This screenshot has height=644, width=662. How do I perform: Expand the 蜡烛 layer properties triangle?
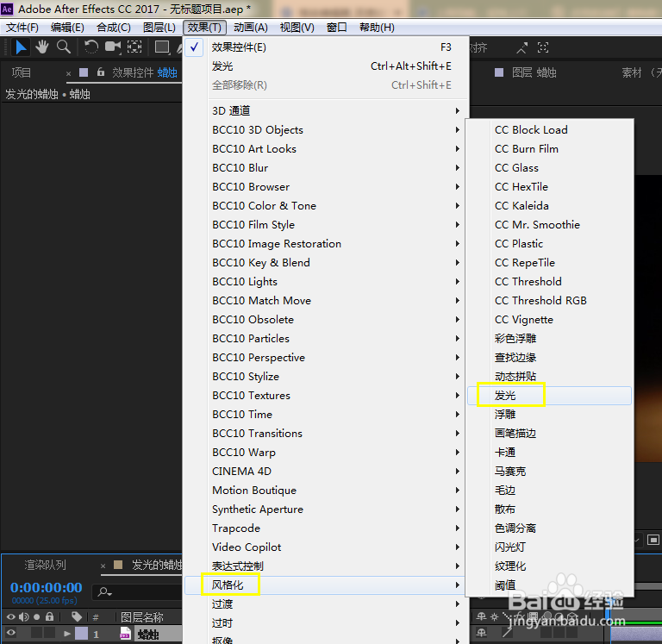coord(66,634)
